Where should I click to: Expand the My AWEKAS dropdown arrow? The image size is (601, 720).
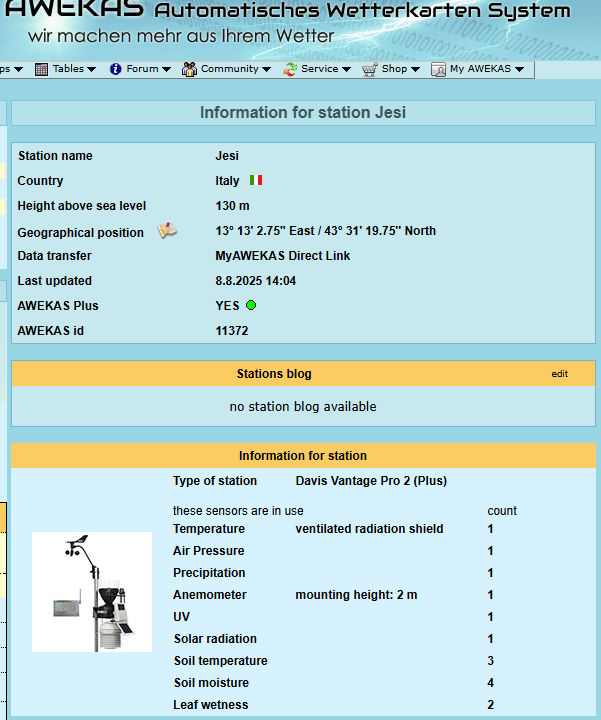pos(519,69)
